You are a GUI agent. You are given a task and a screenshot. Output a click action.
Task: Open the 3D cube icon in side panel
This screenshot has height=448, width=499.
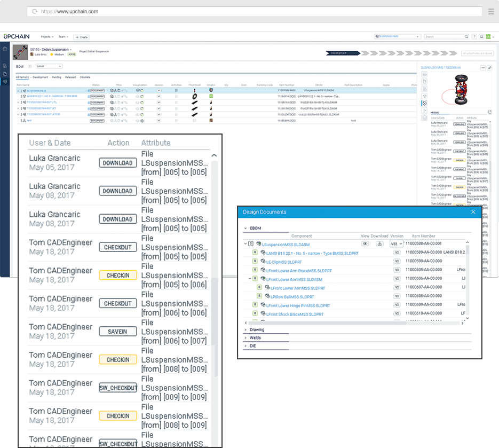coord(424,96)
